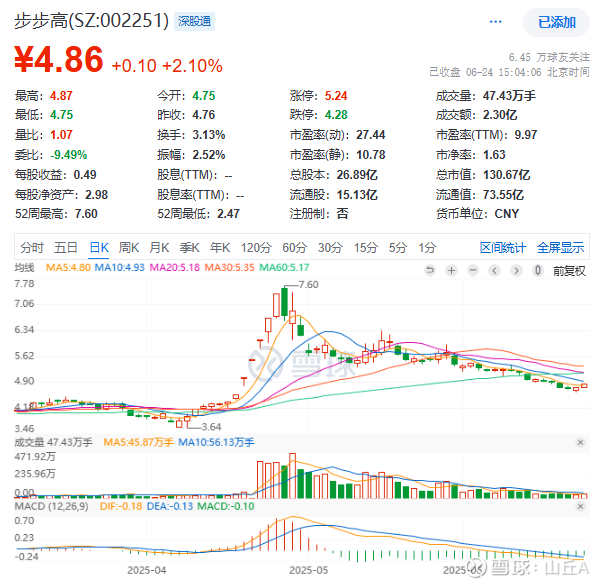Open the 前复权 adjustment dropdown
Image resolution: width=606 pixels, height=586 pixels.
[x=569, y=271]
